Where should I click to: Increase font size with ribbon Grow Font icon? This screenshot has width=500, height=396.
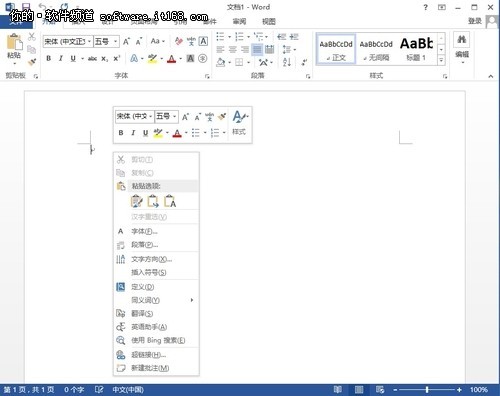126,41
